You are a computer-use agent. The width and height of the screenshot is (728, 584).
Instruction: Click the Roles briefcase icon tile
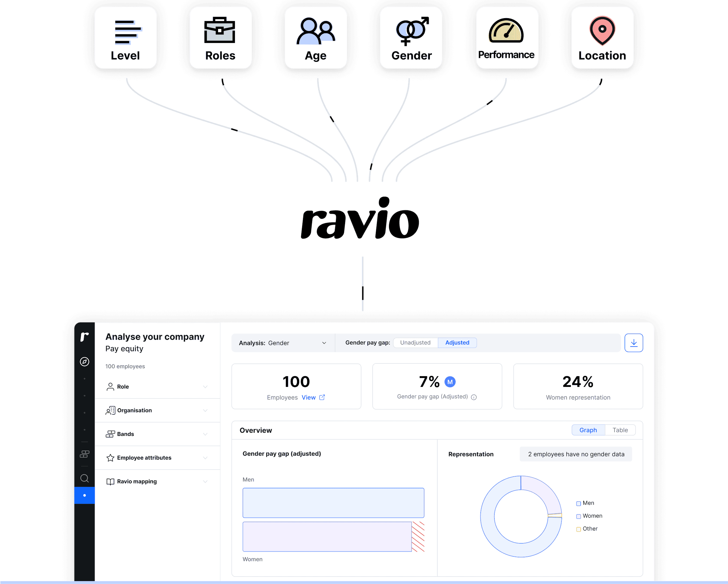(220, 38)
